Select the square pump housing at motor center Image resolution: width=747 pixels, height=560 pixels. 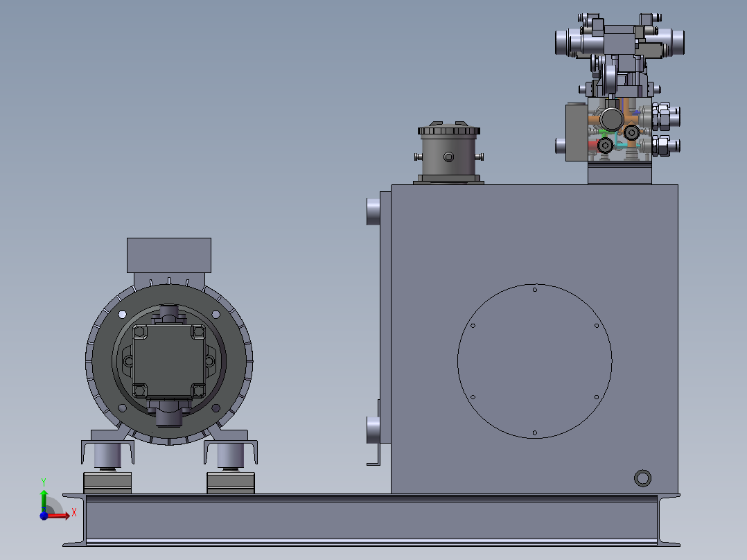pos(168,361)
